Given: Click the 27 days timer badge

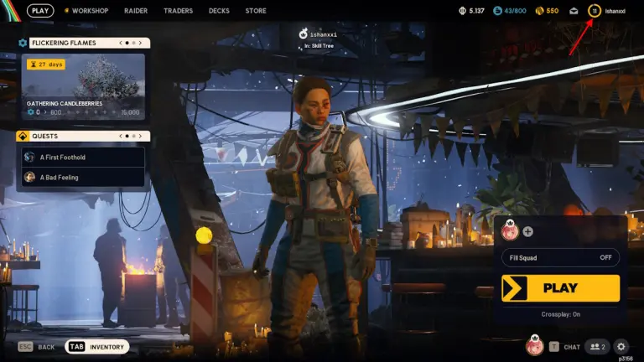Looking at the screenshot, I should pyautogui.click(x=46, y=65).
